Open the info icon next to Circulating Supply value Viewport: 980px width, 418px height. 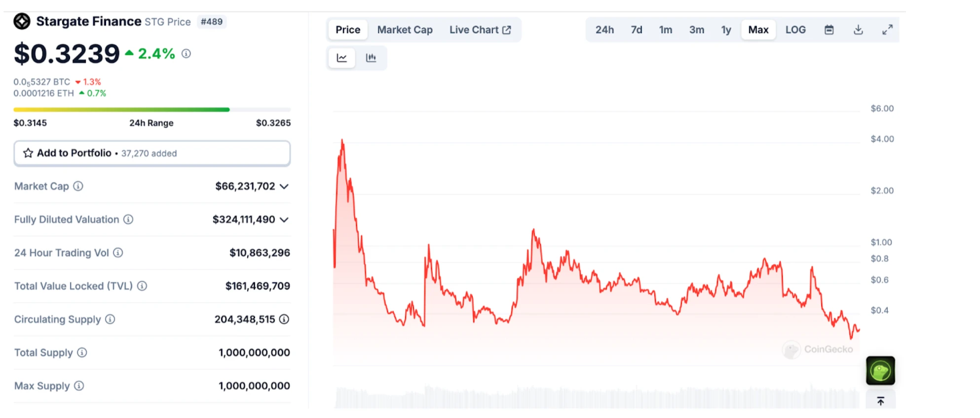point(284,319)
